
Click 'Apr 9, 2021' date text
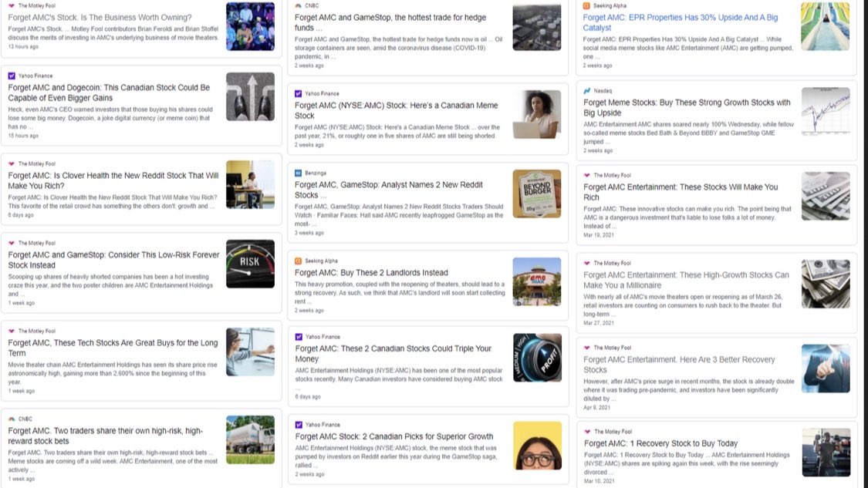coord(596,407)
